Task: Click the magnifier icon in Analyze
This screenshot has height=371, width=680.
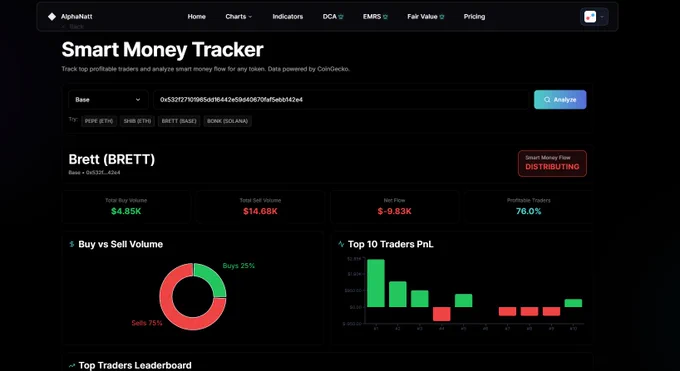Action: point(547,99)
